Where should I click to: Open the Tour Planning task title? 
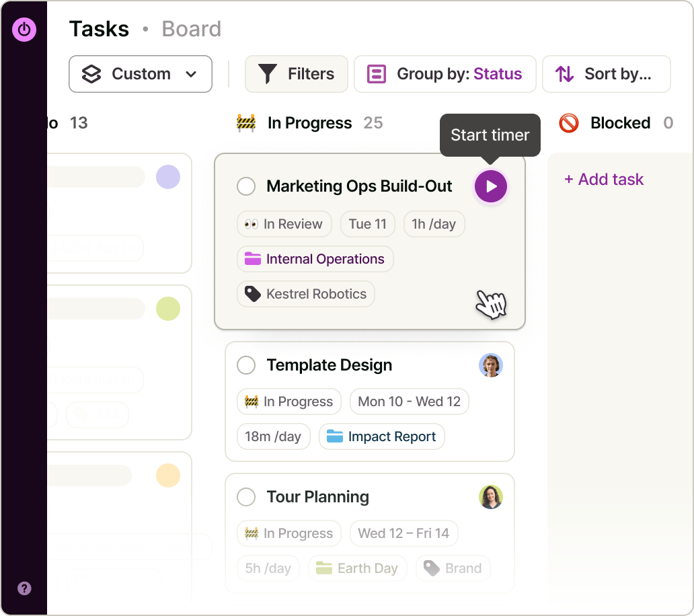318,497
